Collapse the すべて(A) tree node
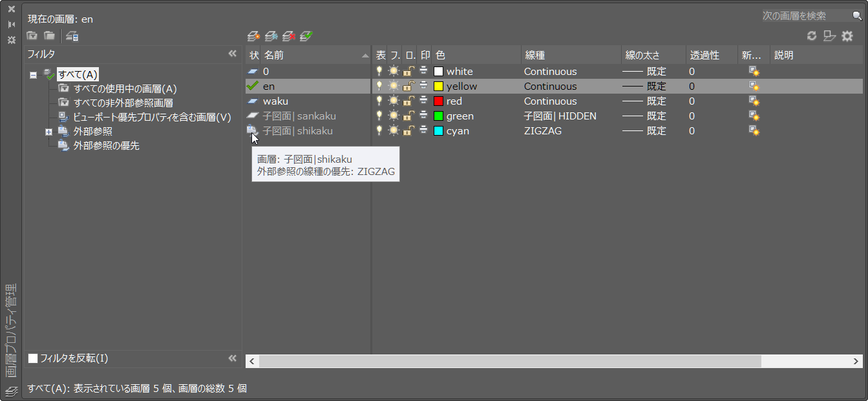 point(34,75)
